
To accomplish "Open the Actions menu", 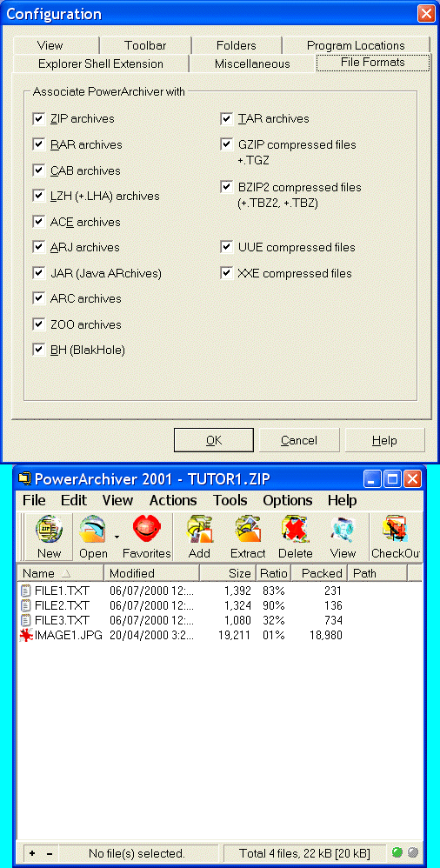I will click(x=173, y=500).
